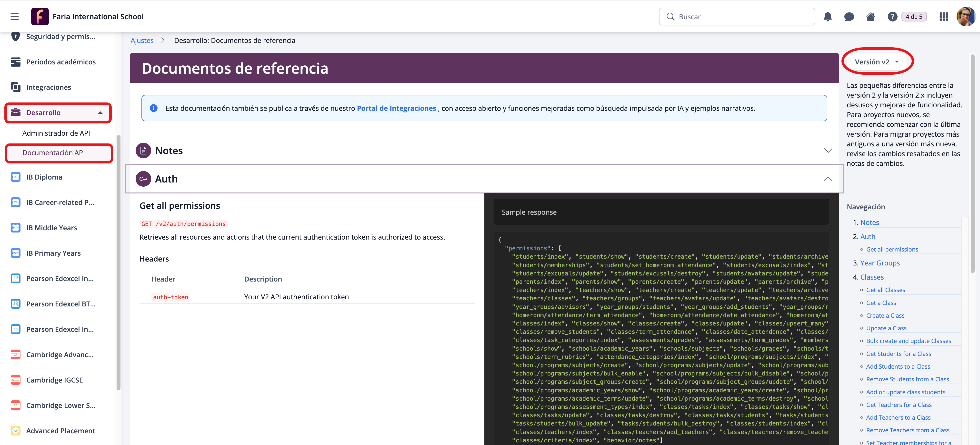This screenshot has height=445, width=980.
Task: Open the hamburger menu
Action: point(14,17)
